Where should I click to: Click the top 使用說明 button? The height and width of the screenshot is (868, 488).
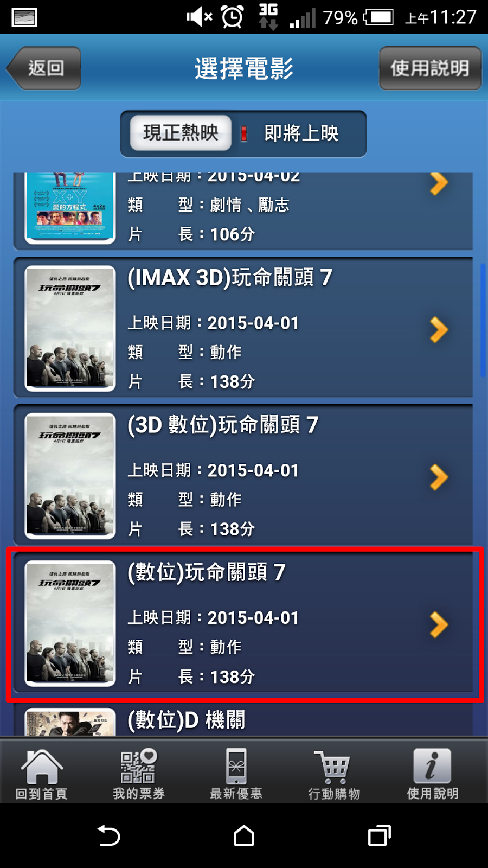(430, 68)
